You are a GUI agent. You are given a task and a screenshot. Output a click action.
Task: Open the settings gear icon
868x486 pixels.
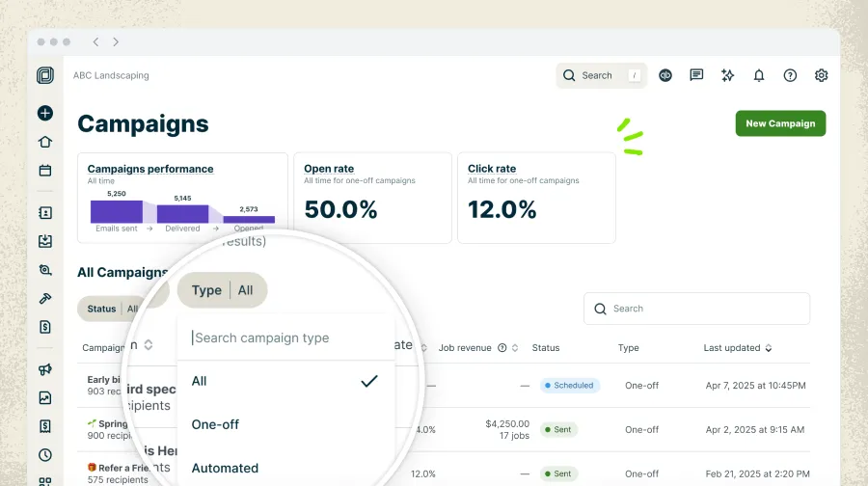pyautogui.click(x=821, y=75)
